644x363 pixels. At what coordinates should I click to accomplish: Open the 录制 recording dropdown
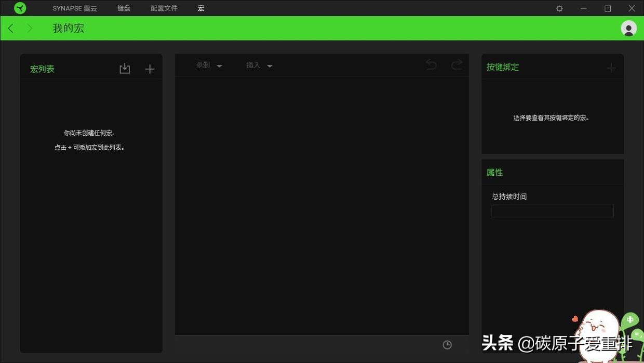click(209, 65)
